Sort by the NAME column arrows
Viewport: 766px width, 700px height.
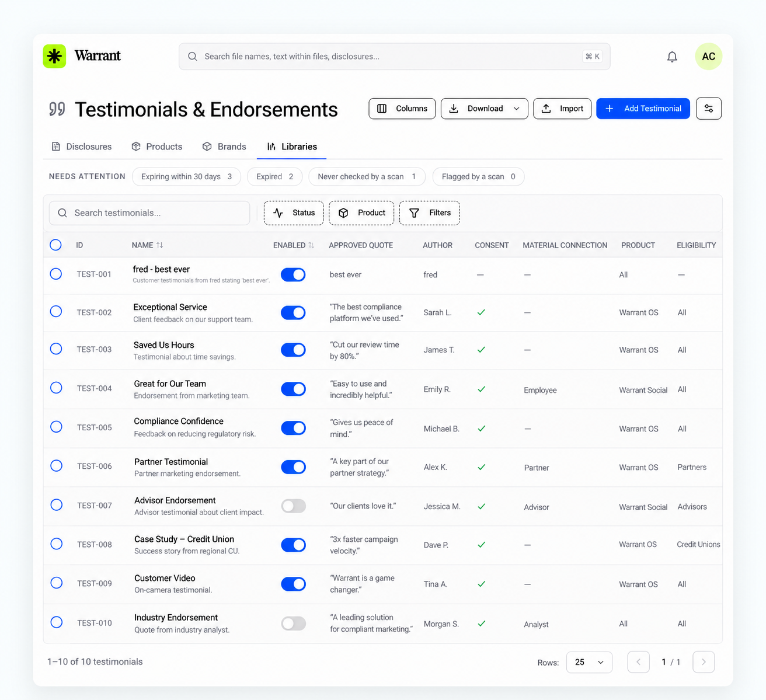coord(159,245)
